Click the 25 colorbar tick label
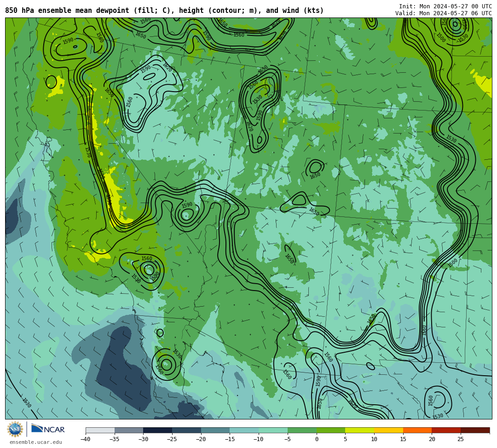 coord(461,439)
